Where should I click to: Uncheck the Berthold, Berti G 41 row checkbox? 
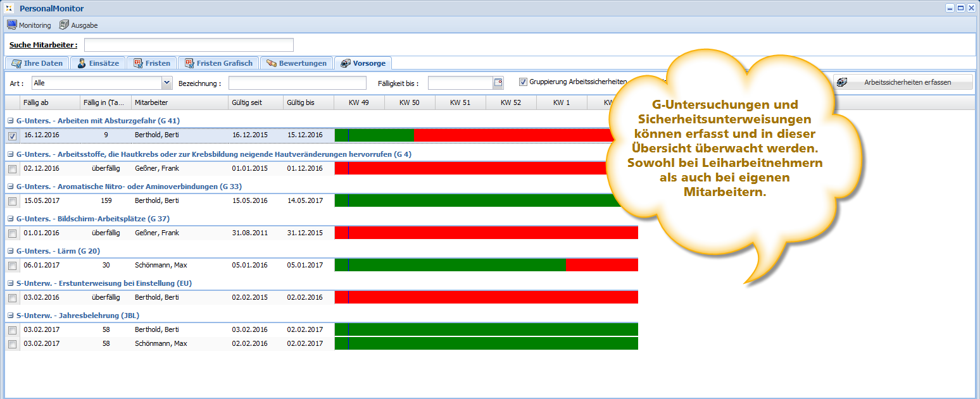[x=13, y=135]
